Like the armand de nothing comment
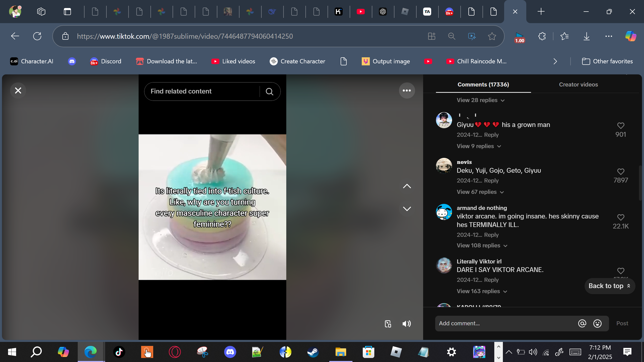Image resolution: width=644 pixels, height=362 pixels. (621, 217)
